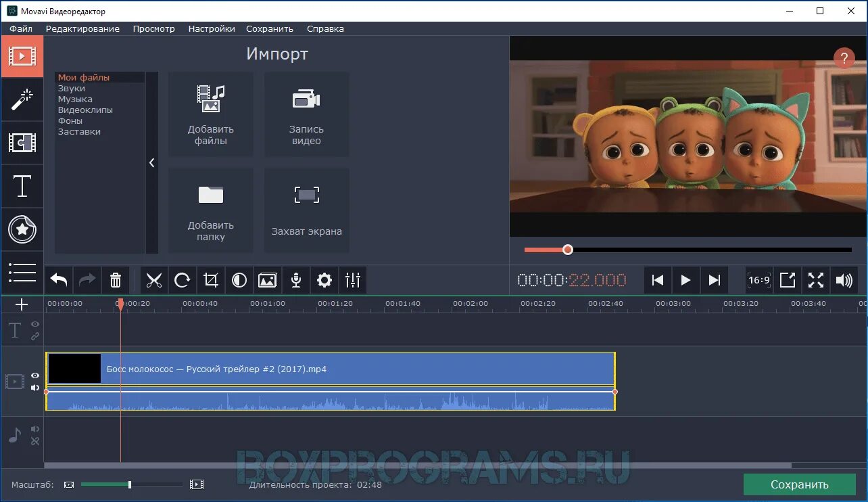Detach the preview window

pyautogui.click(x=788, y=280)
